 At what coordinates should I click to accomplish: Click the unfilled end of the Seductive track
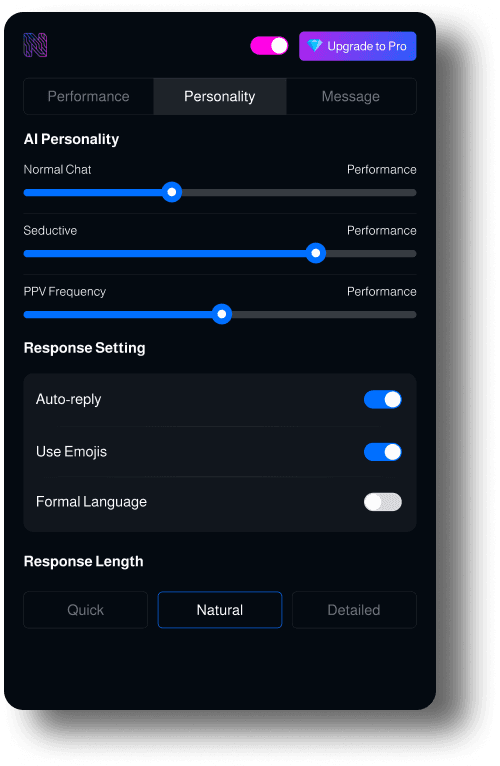412,254
